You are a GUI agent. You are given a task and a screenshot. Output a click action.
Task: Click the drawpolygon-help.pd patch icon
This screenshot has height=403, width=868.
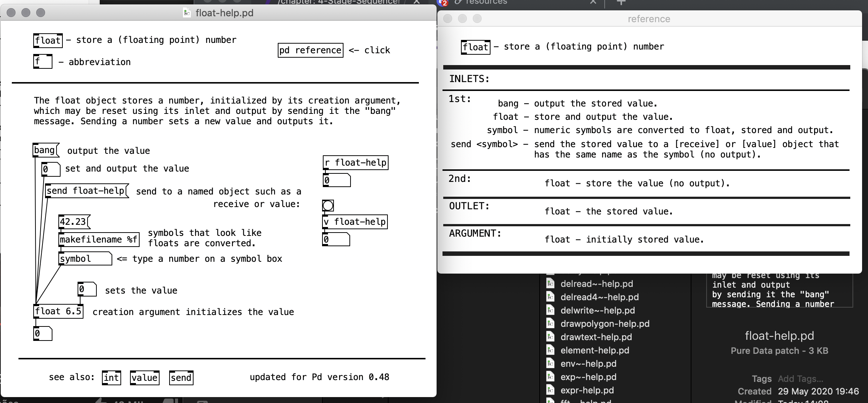click(x=551, y=324)
